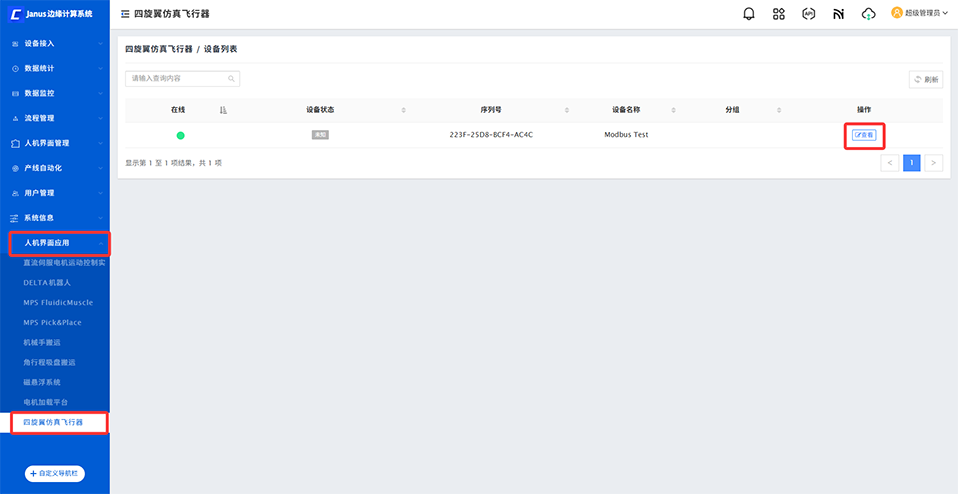Focus the 请输入查询内容 search field
958x494 pixels.
(175, 78)
